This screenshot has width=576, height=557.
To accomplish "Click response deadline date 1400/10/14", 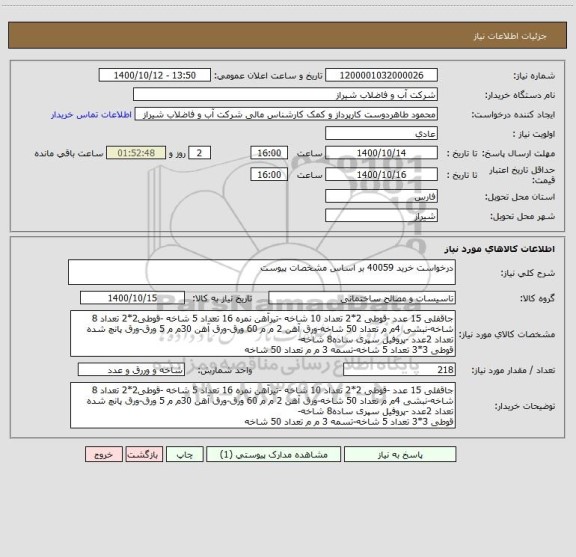I will [381, 153].
